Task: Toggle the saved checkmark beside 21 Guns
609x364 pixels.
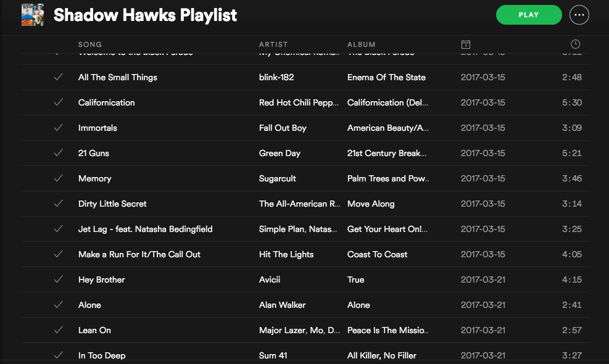Action: (x=57, y=153)
